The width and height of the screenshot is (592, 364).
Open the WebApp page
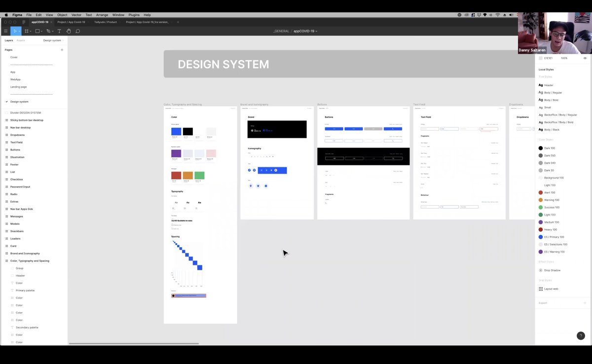tap(15, 79)
